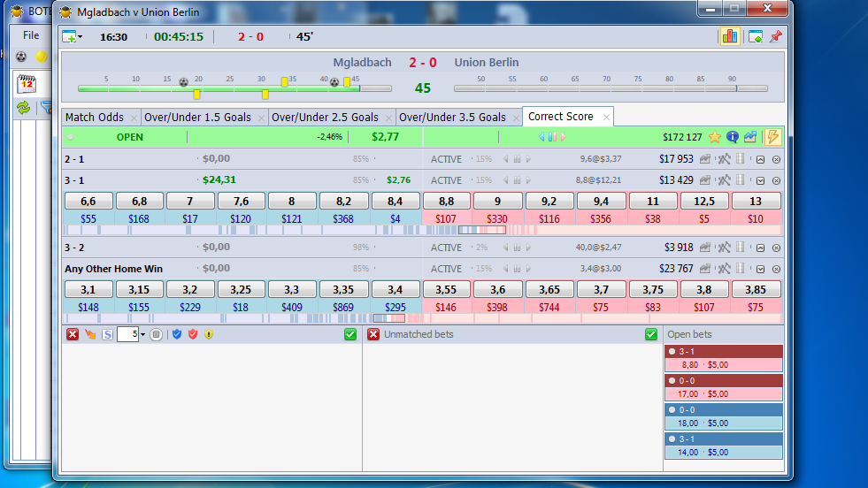The width and height of the screenshot is (868, 488).
Task: Toggle the S stake icon
Action: tap(107, 334)
